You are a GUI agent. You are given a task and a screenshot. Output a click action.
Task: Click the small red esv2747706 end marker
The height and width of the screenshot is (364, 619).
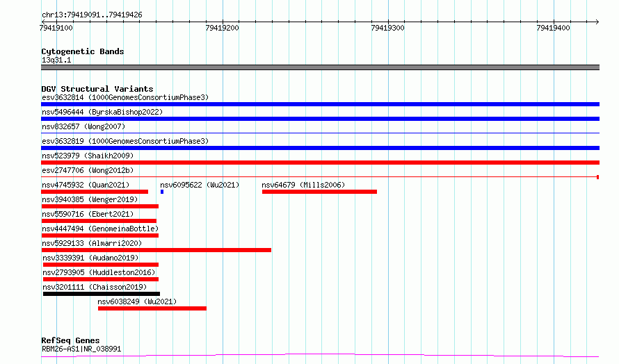tap(597, 177)
